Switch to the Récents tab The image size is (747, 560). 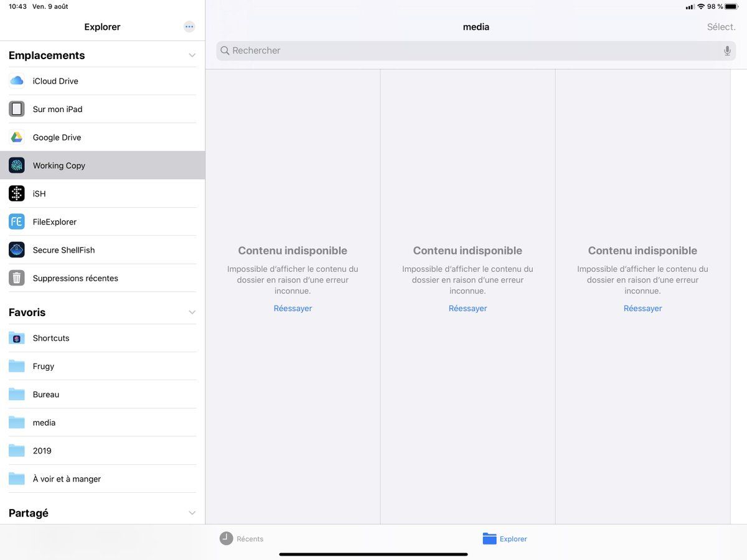point(242,539)
